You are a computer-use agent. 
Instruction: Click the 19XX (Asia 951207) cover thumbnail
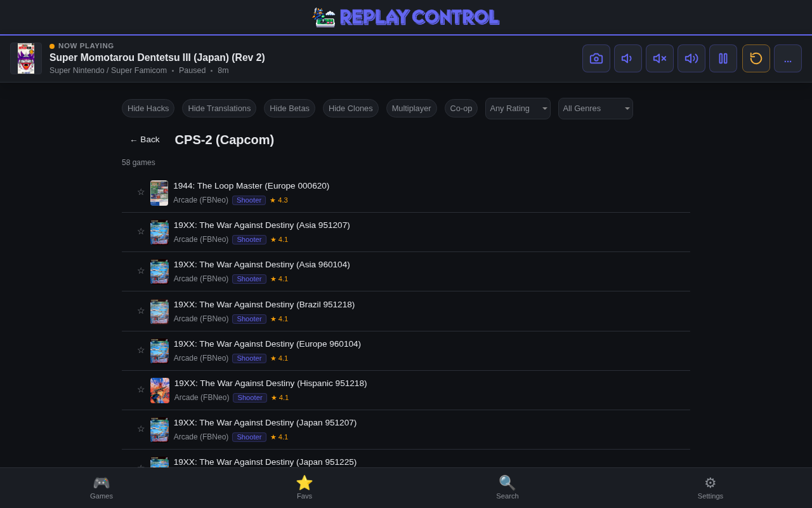[159, 232]
